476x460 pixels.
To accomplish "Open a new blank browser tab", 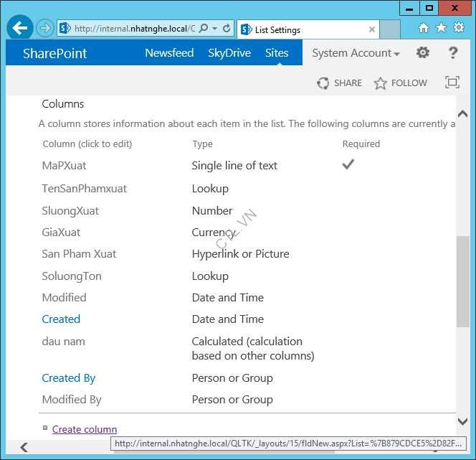I will coord(390,29).
